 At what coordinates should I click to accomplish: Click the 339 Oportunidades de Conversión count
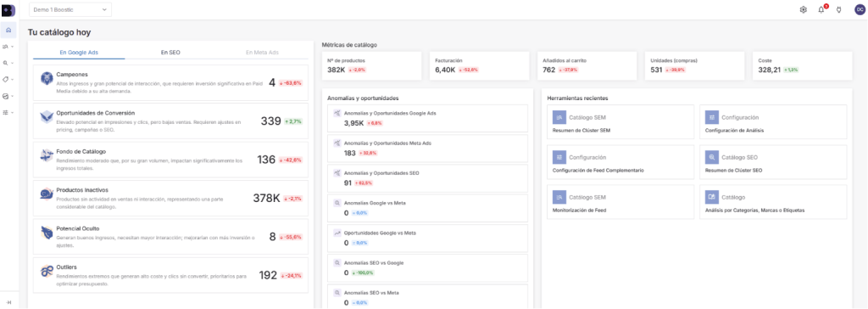[270, 121]
